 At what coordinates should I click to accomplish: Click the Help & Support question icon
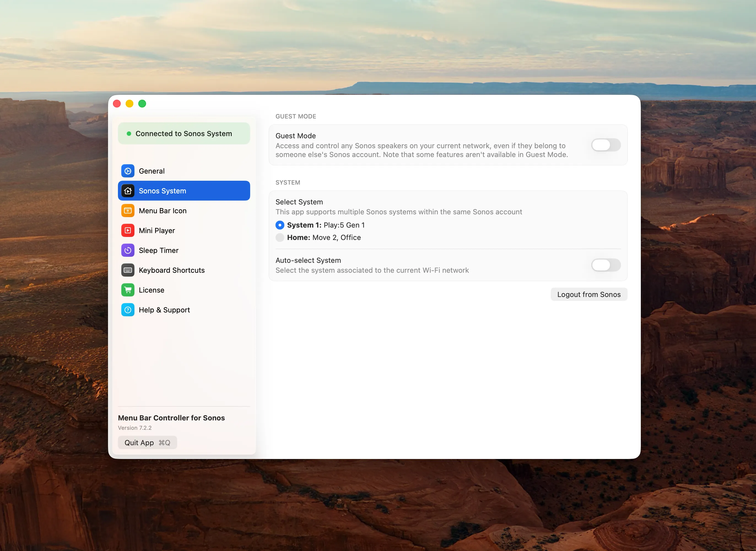tap(128, 310)
